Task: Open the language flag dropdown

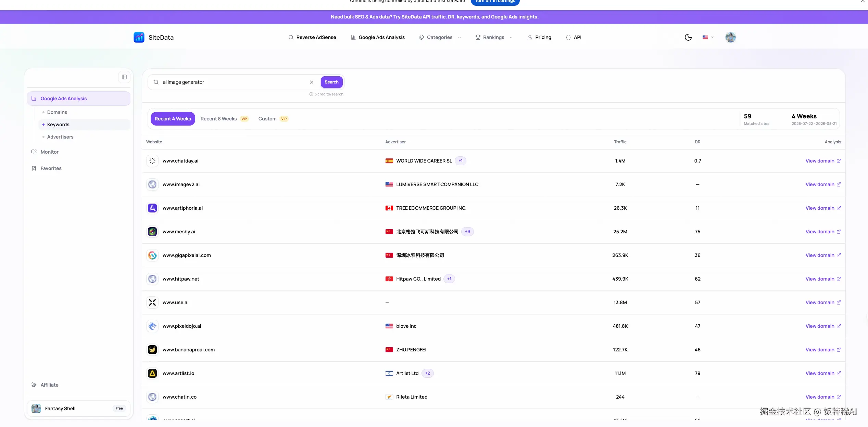Action: (x=708, y=37)
